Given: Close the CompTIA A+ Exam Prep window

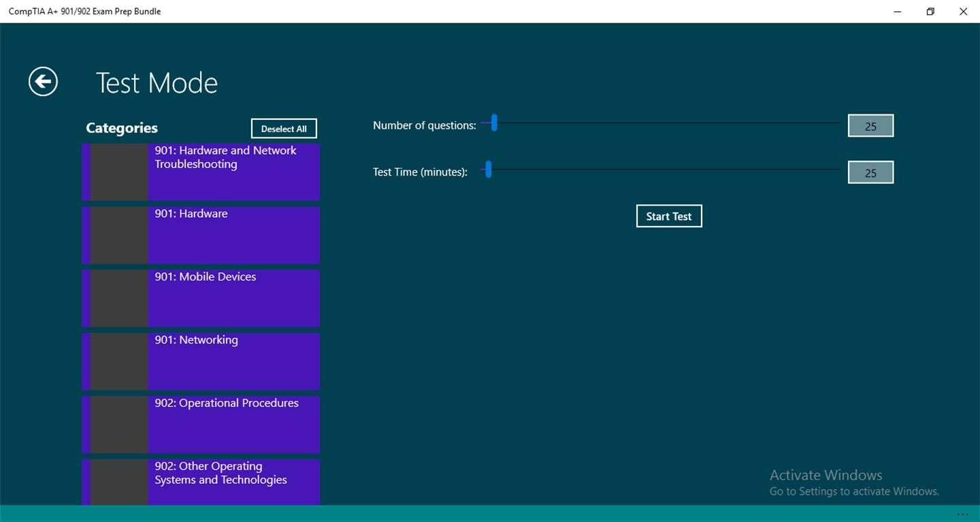Looking at the screenshot, I should (x=963, y=12).
